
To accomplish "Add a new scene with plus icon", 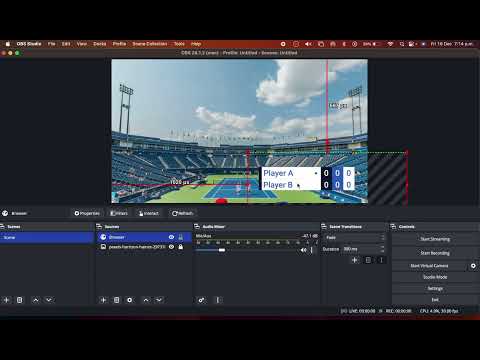I will click(x=6, y=300).
